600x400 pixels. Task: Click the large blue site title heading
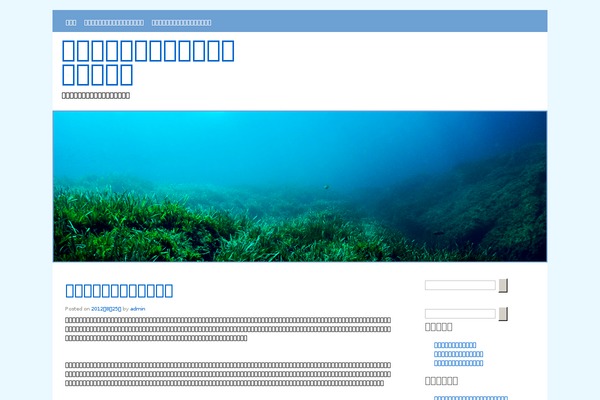(148, 62)
